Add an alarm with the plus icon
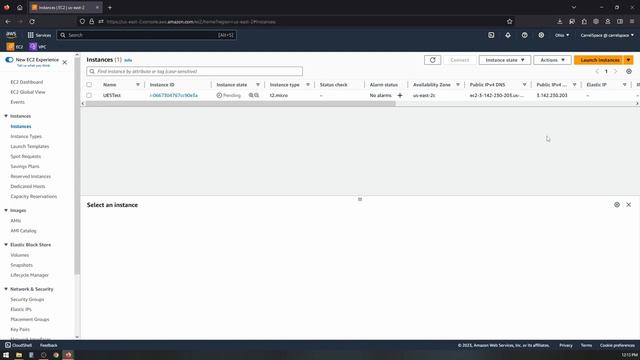 [x=400, y=95]
